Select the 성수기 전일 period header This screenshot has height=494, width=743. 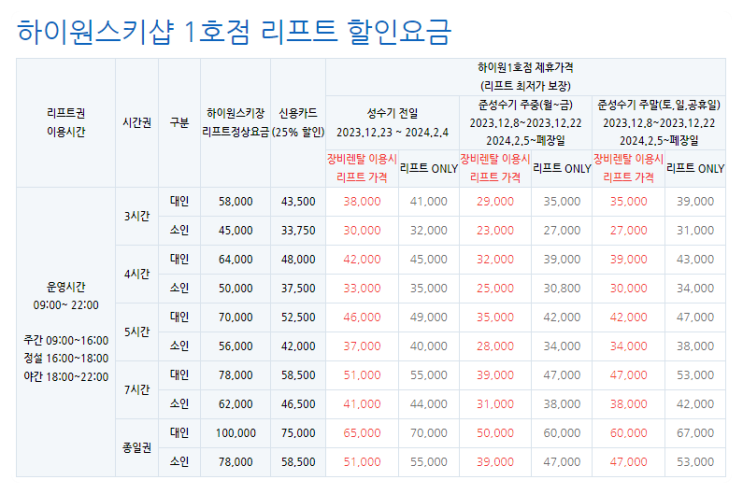392,123
